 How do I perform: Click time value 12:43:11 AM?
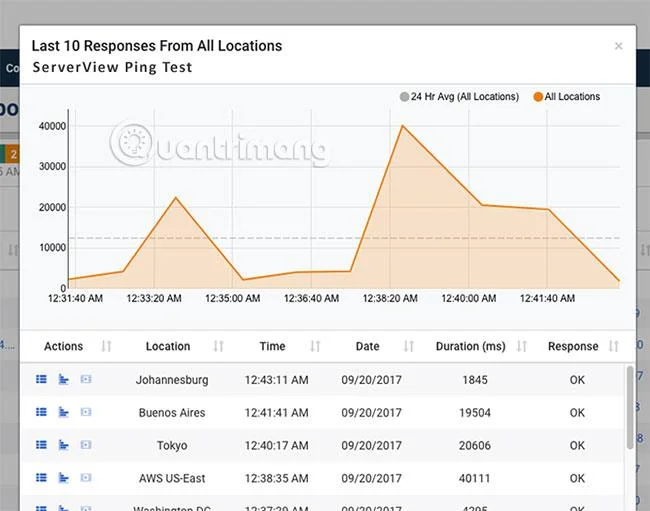(276, 380)
